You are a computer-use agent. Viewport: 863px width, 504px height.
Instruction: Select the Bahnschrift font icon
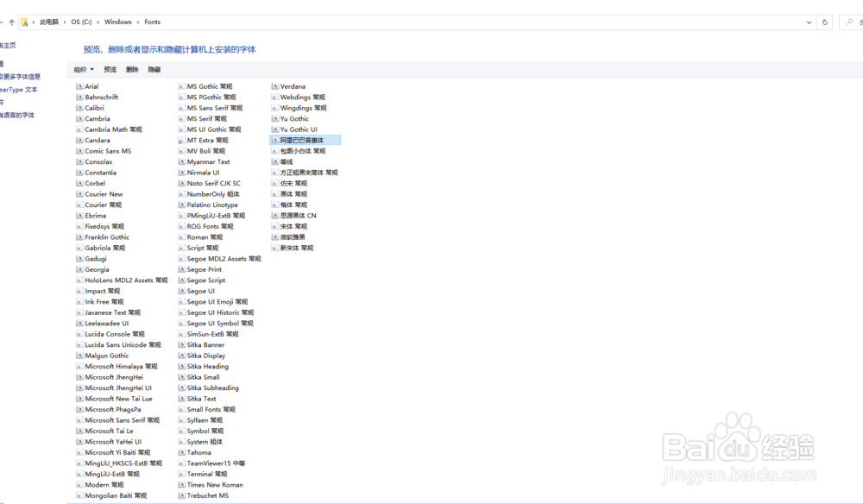coord(79,97)
